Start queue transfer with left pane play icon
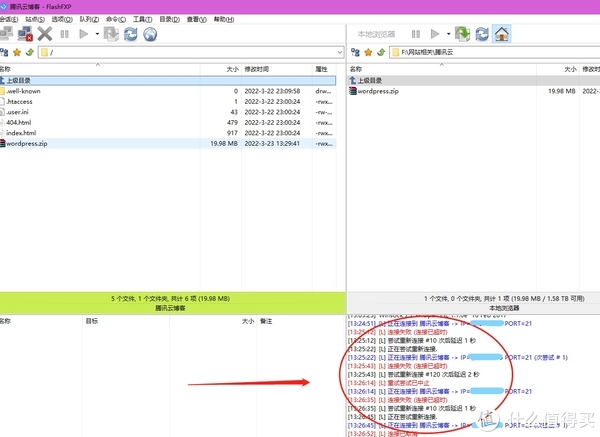Image resolution: width=600 pixels, height=437 pixels. tap(83, 34)
